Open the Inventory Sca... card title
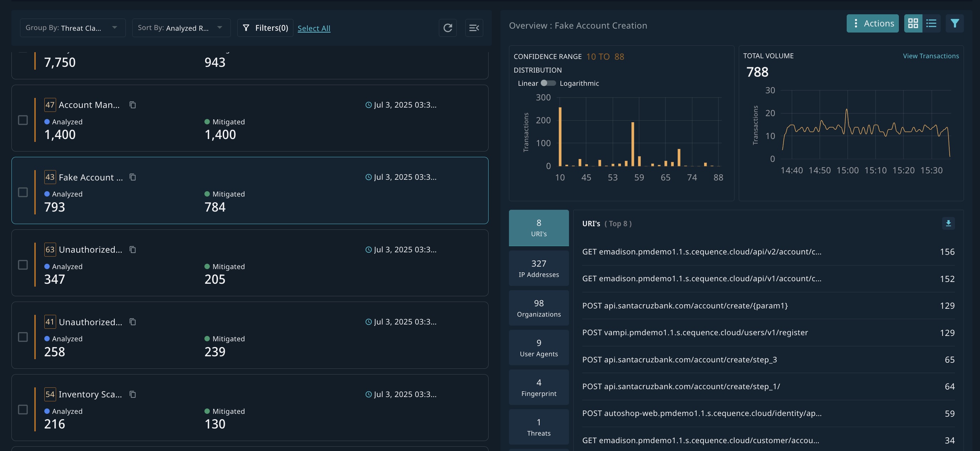980x451 pixels. click(x=90, y=394)
